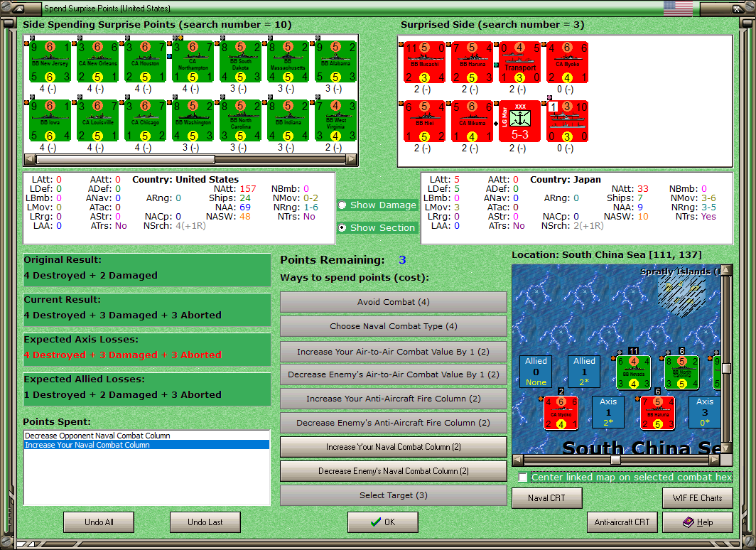The image size is (756, 550).
Task: Select the CA Northampton unit counter
Action: pos(193,62)
